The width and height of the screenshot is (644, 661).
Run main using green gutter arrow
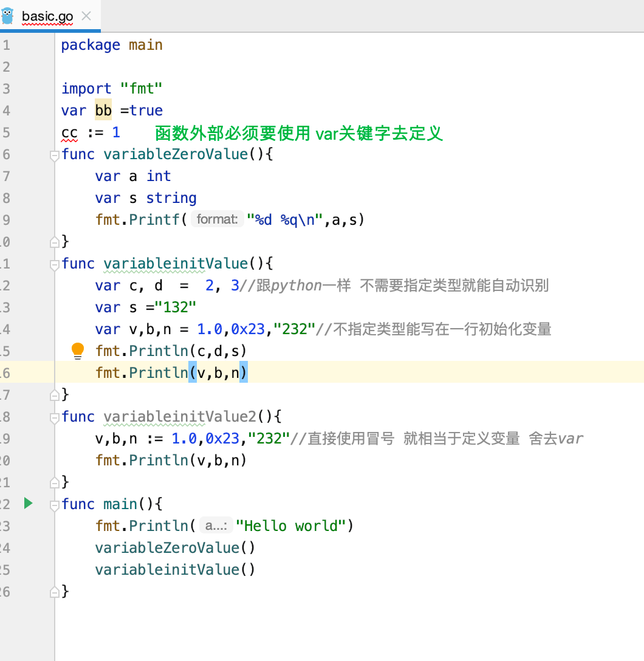tap(28, 503)
